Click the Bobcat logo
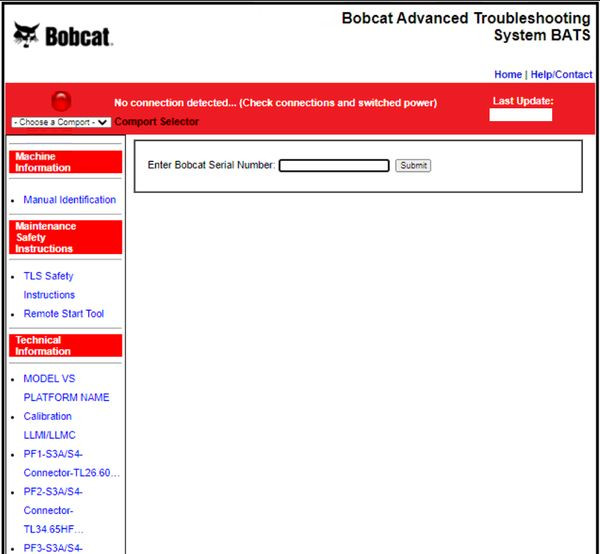 coord(62,35)
